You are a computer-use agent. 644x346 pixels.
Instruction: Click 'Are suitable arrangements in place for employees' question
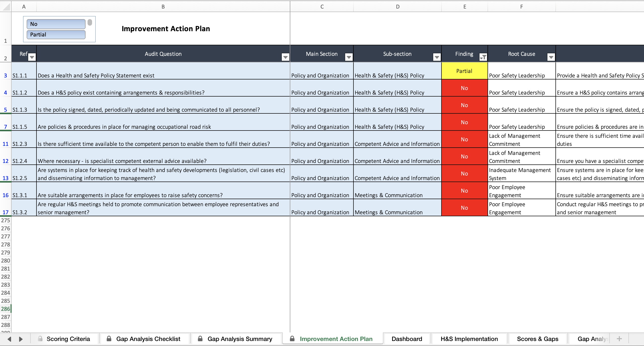163,191
